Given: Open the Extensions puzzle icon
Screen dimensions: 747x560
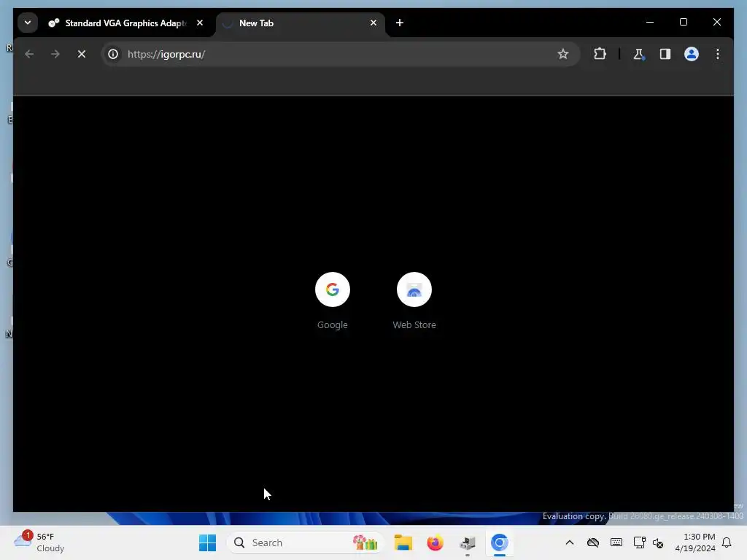Looking at the screenshot, I should [600, 54].
